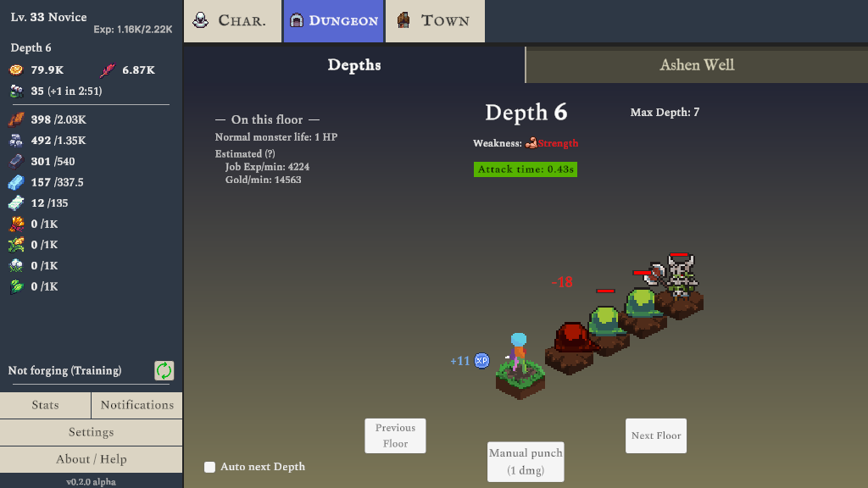Go to the Next Floor
The width and height of the screenshot is (868, 488).
[656, 435]
